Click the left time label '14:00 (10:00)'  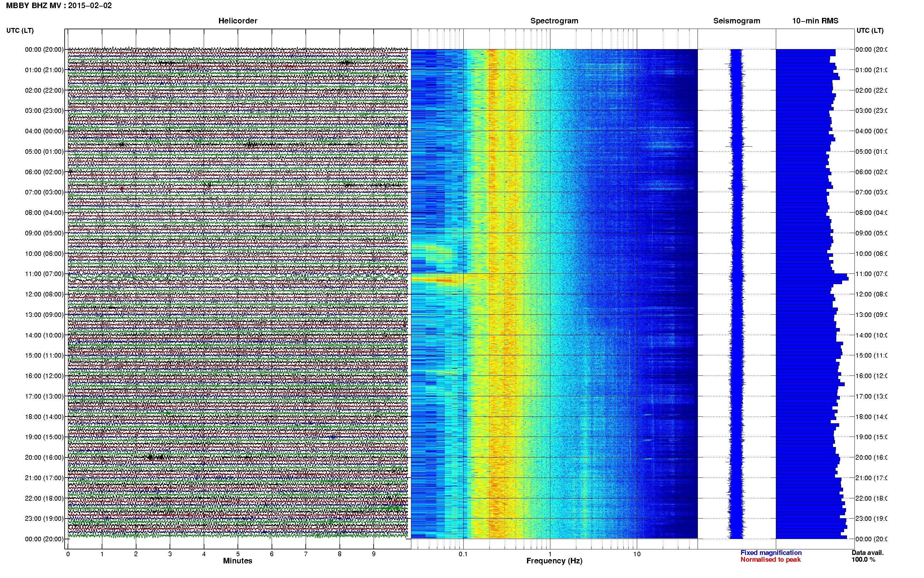pos(44,335)
